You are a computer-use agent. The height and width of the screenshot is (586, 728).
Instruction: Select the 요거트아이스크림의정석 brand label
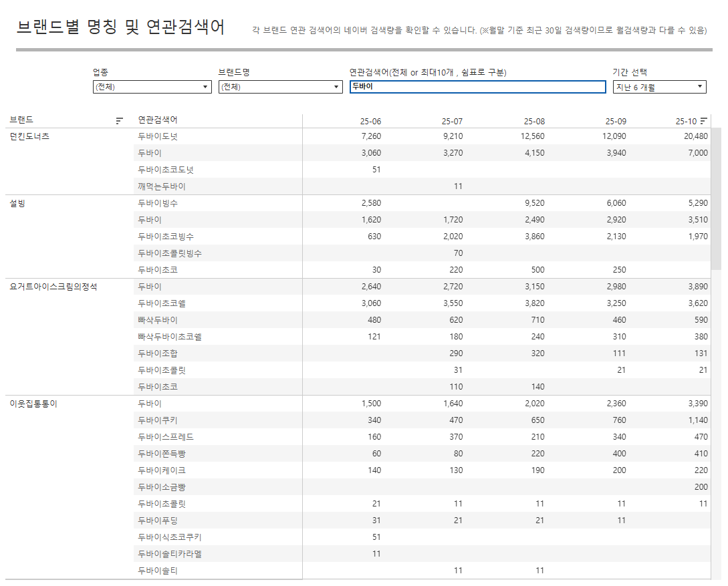coord(53,287)
